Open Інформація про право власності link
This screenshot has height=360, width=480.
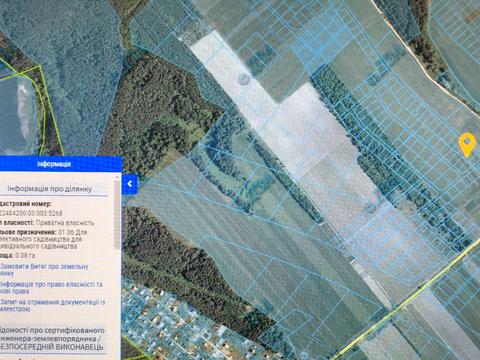tap(51, 288)
